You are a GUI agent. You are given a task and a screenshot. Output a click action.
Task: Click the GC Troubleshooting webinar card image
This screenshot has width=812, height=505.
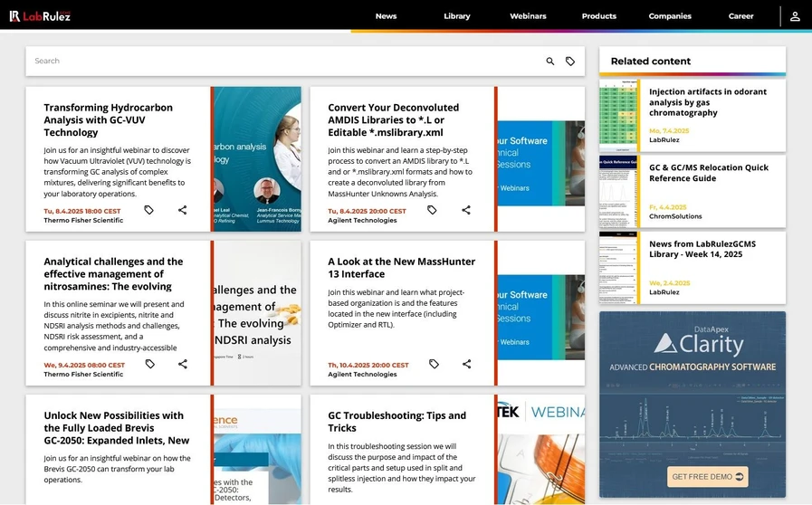tap(541, 450)
